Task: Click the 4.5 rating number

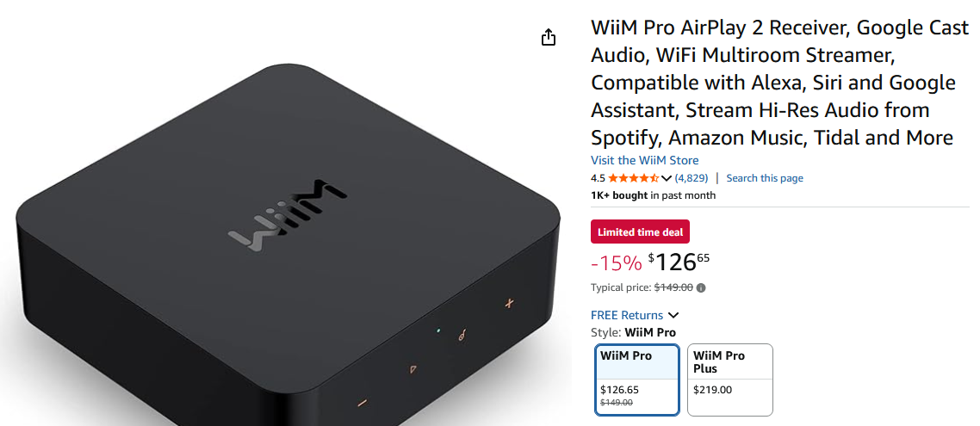Action: coord(598,178)
